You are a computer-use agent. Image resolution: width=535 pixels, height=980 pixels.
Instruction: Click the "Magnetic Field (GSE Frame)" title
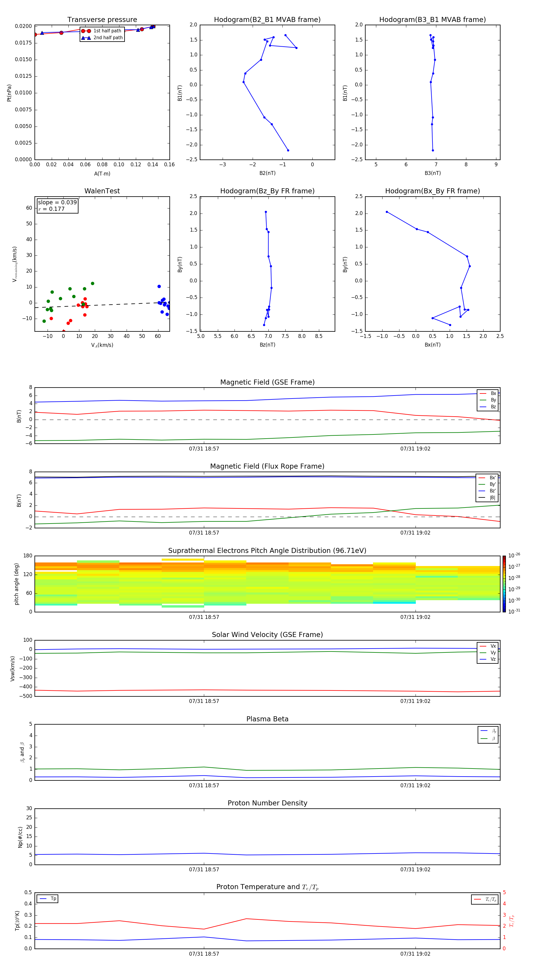point(267,382)
